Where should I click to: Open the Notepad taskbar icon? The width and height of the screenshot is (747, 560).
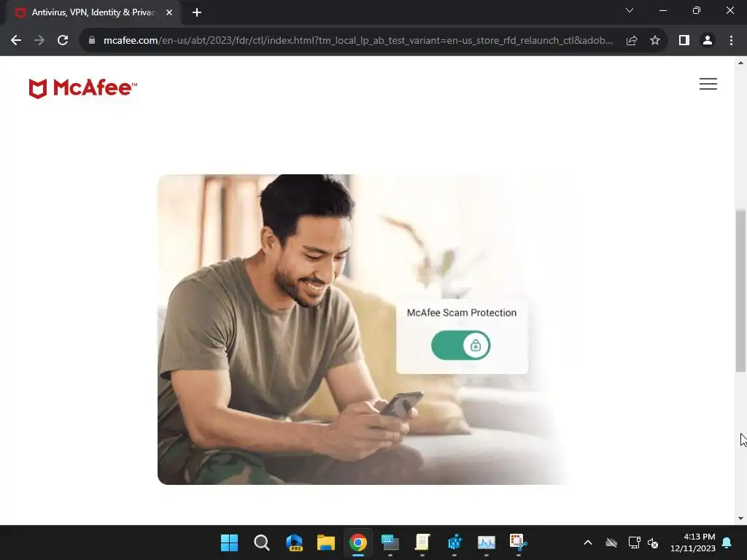tap(422, 542)
